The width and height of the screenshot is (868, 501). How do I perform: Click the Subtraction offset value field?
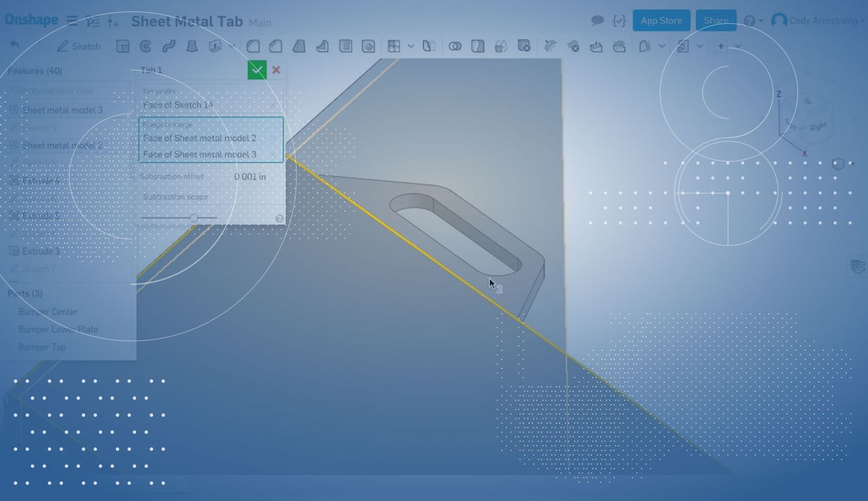click(x=250, y=177)
